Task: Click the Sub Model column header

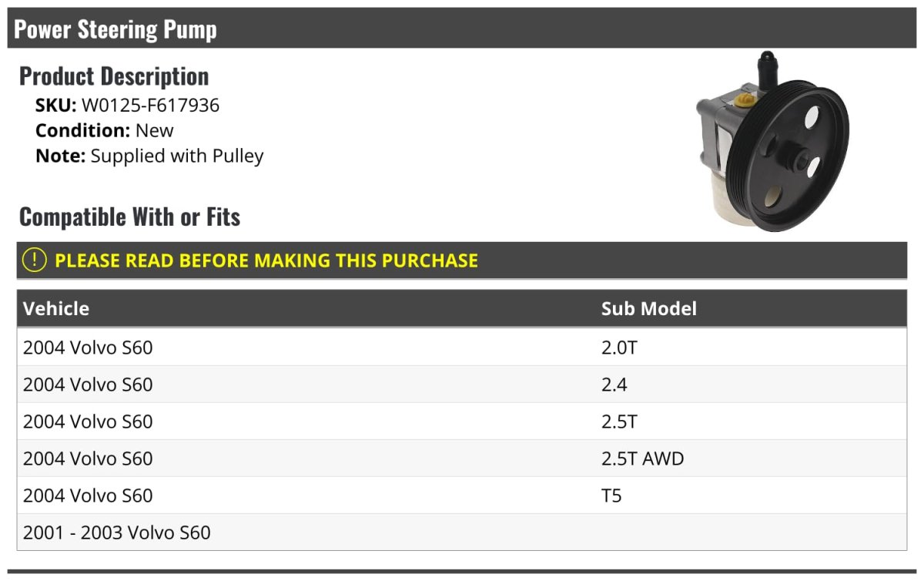Action: pos(648,309)
